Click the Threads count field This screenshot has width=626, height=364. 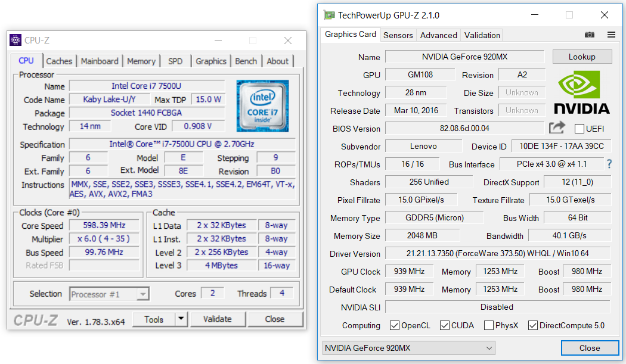click(x=282, y=293)
